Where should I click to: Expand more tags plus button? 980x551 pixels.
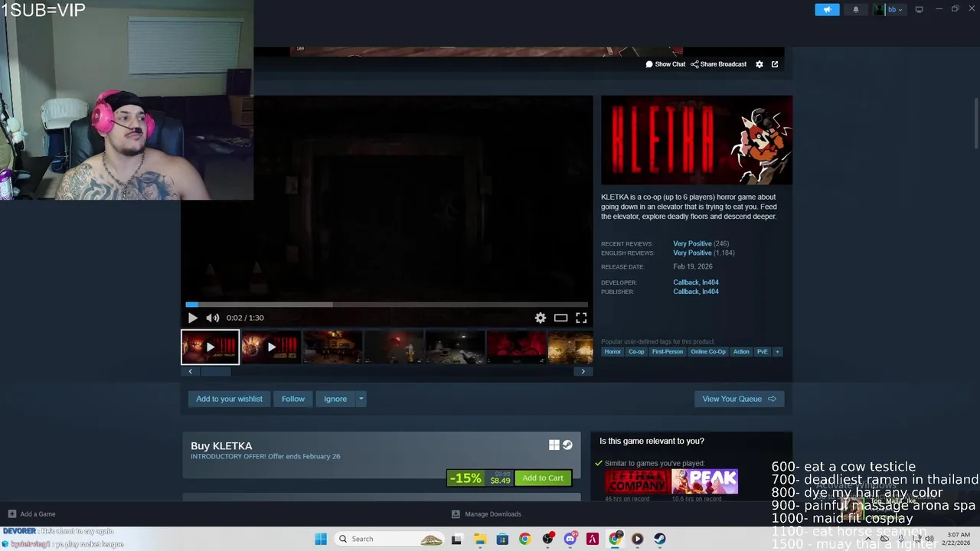[777, 352]
